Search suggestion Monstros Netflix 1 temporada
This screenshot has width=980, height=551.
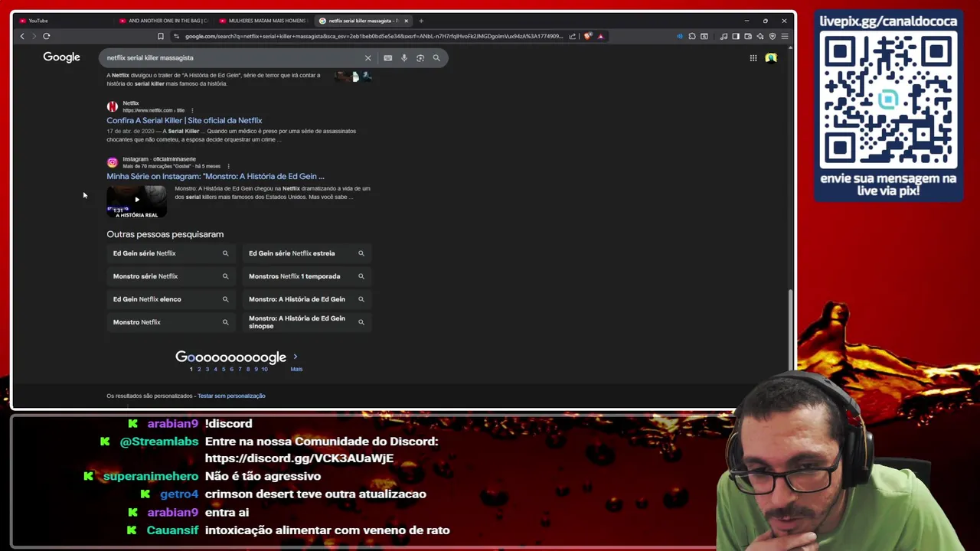tap(306, 276)
